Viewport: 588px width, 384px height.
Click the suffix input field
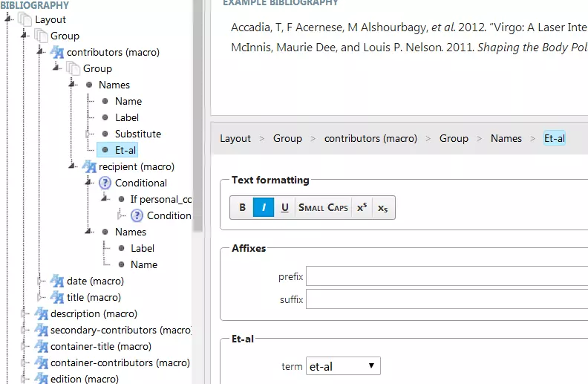pyautogui.click(x=445, y=300)
